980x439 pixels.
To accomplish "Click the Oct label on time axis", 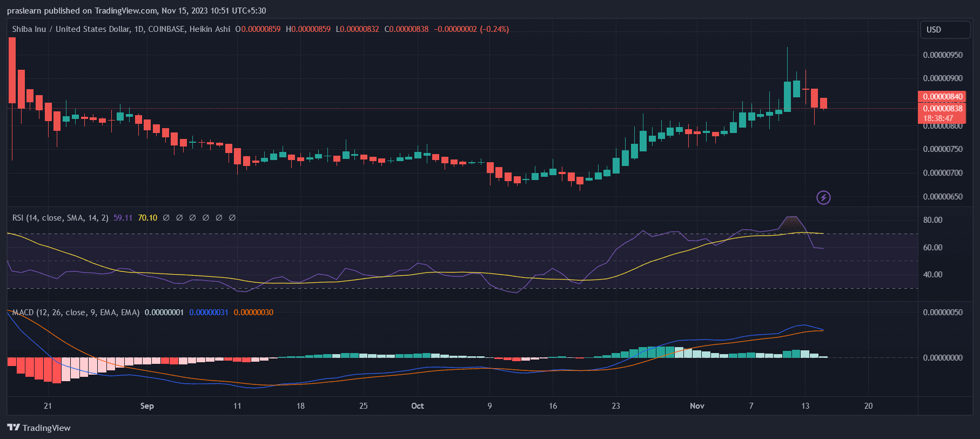I will tap(417, 406).
